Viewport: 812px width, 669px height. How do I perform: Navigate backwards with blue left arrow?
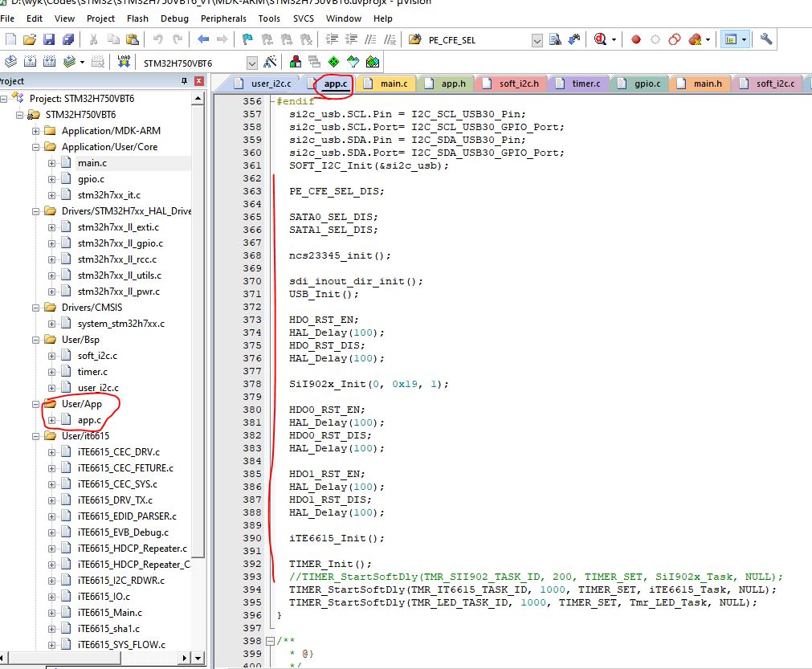pos(203,39)
